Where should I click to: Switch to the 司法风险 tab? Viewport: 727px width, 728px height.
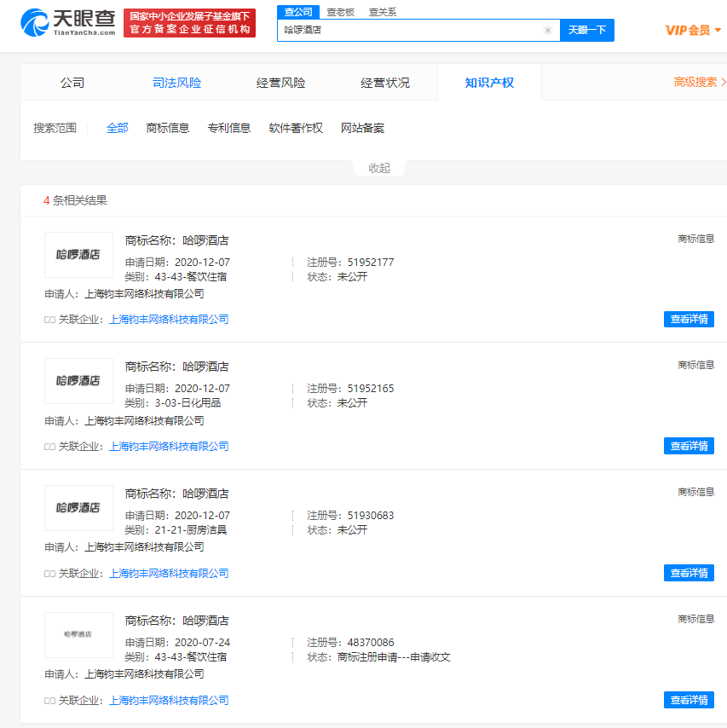[177, 83]
